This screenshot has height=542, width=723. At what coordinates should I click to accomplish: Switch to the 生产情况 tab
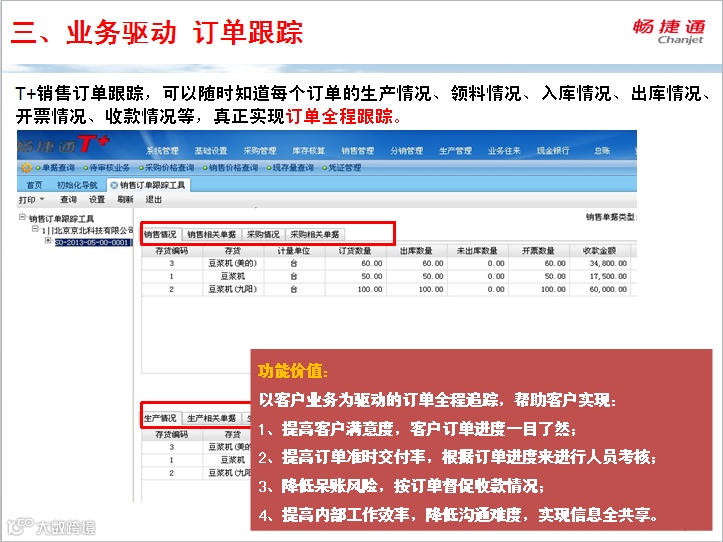pyautogui.click(x=160, y=418)
